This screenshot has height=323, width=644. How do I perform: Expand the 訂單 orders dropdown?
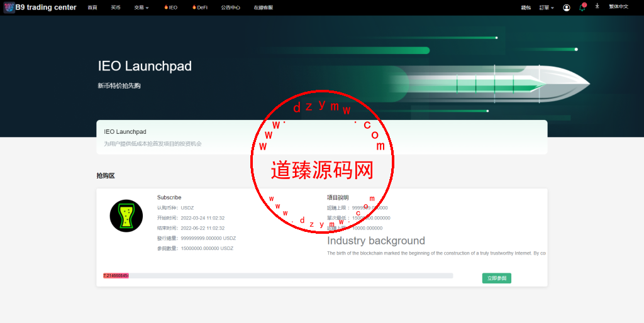(x=547, y=8)
